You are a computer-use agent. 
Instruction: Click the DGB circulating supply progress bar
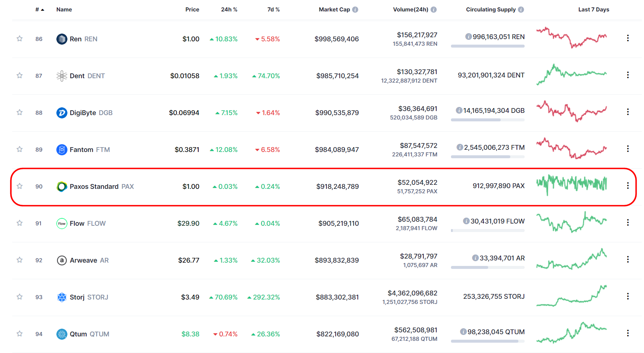click(x=488, y=120)
